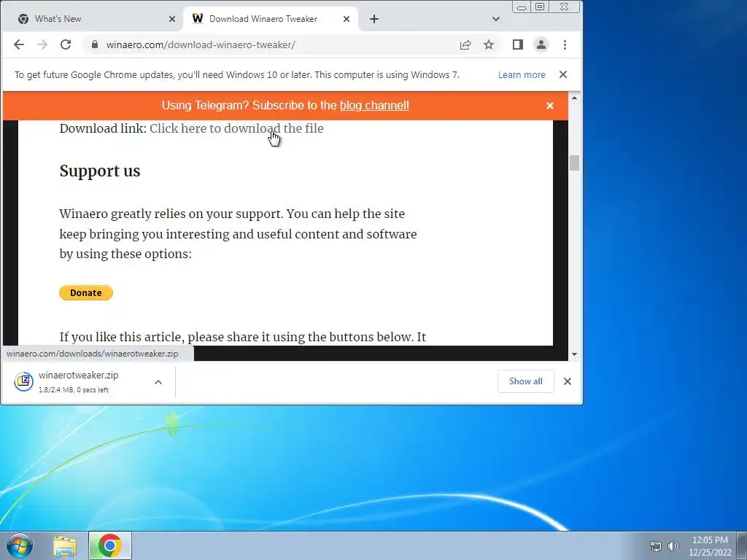Open a new tab with plus button

tap(374, 19)
